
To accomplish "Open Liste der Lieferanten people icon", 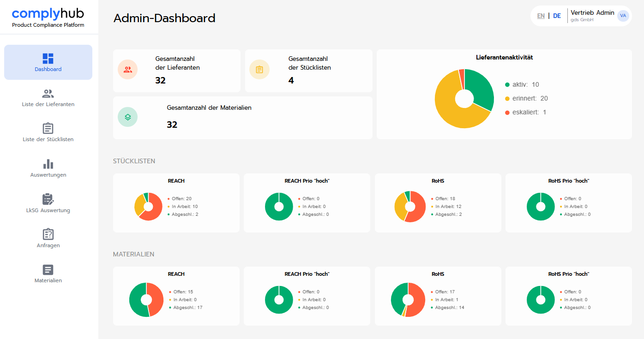I will click(48, 94).
